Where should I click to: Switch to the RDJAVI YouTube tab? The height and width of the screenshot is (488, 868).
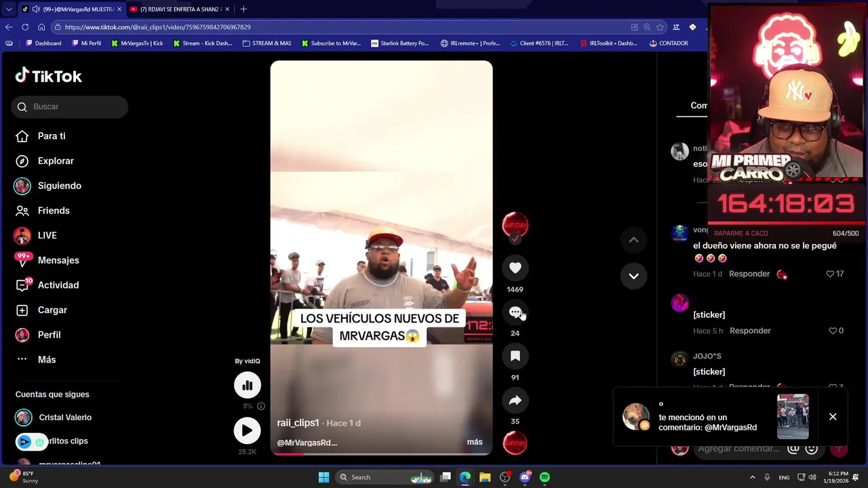click(180, 9)
